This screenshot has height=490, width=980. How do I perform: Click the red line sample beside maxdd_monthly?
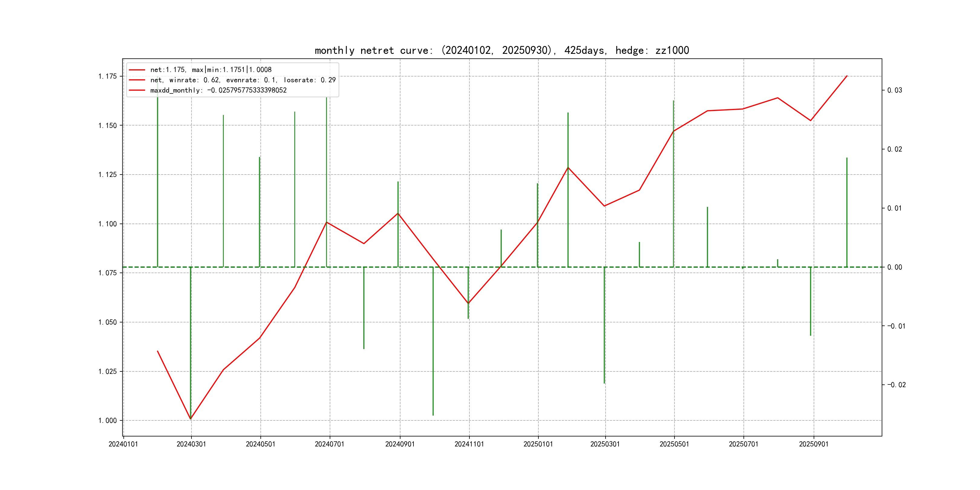[x=137, y=90]
